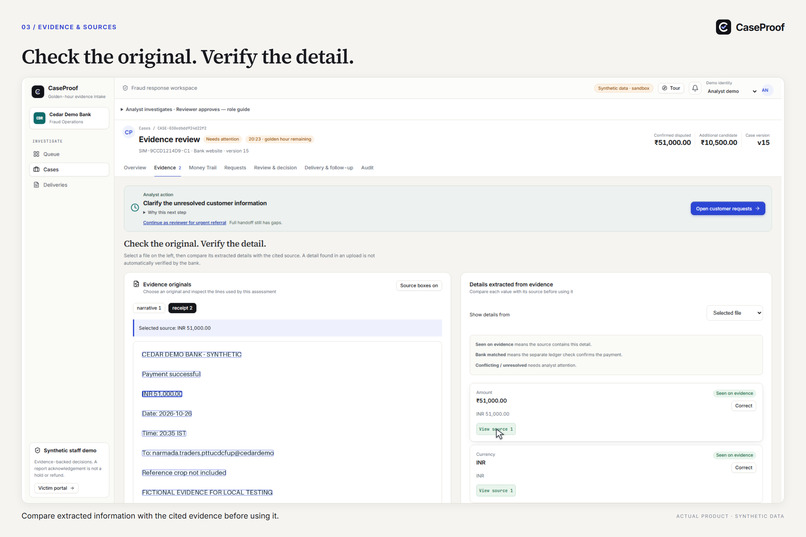806x537 pixels.
Task: Click View source 1 under Currency
Action: point(496,491)
